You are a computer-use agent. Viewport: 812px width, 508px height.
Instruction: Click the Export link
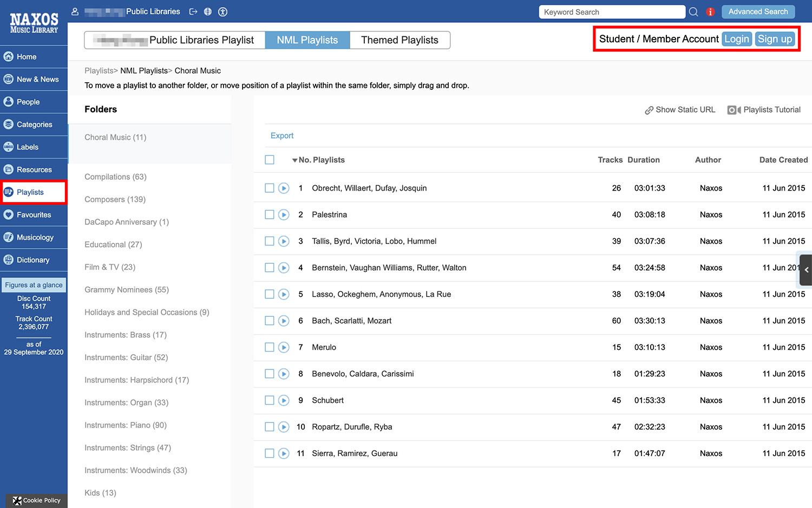(x=282, y=136)
